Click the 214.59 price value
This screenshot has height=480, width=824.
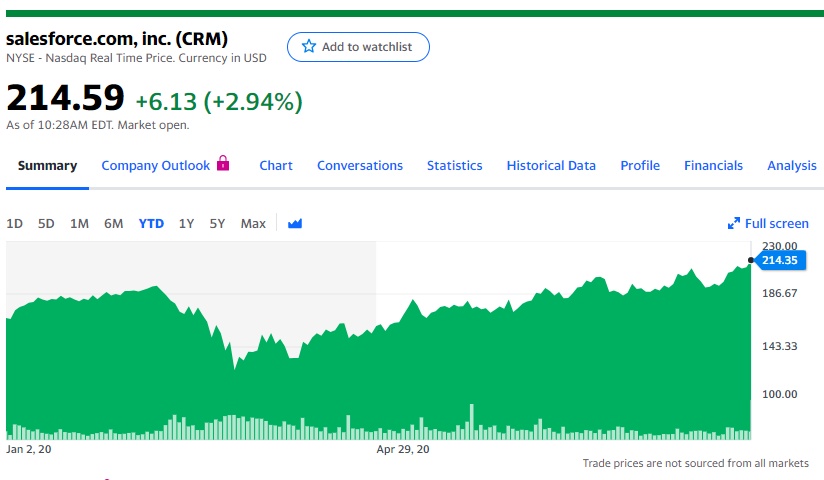(x=65, y=98)
